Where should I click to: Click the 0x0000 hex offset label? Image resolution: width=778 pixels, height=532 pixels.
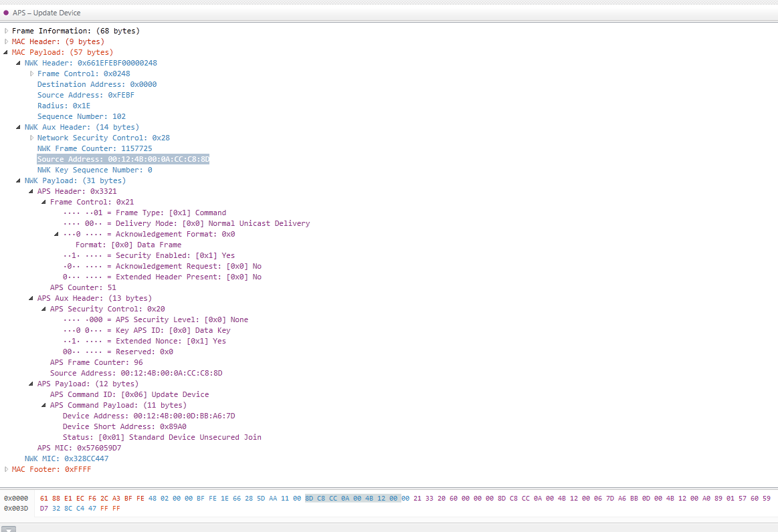pos(16,499)
